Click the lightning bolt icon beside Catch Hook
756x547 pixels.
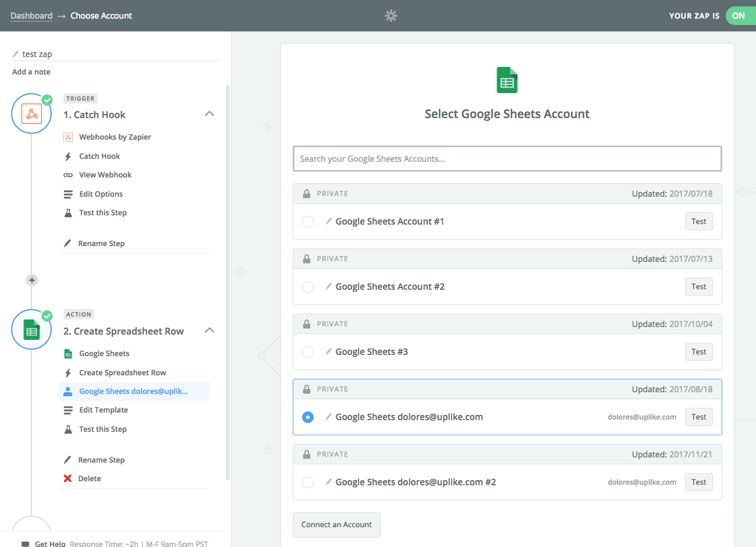68,157
